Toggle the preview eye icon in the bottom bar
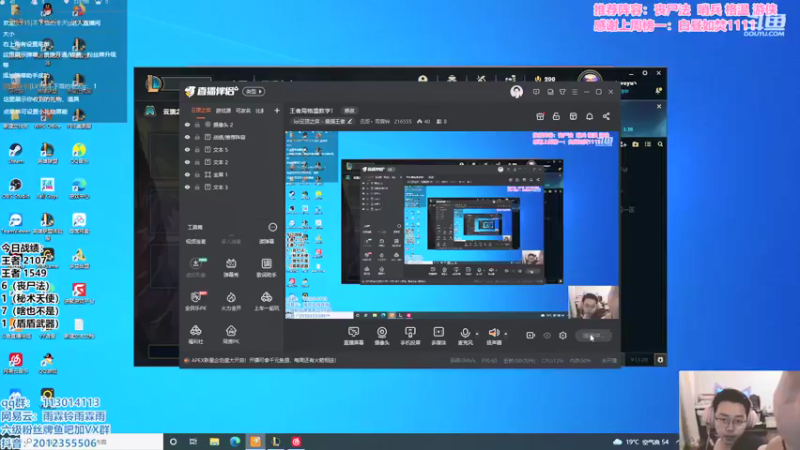The width and height of the screenshot is (800, 450). coord(547,336)
